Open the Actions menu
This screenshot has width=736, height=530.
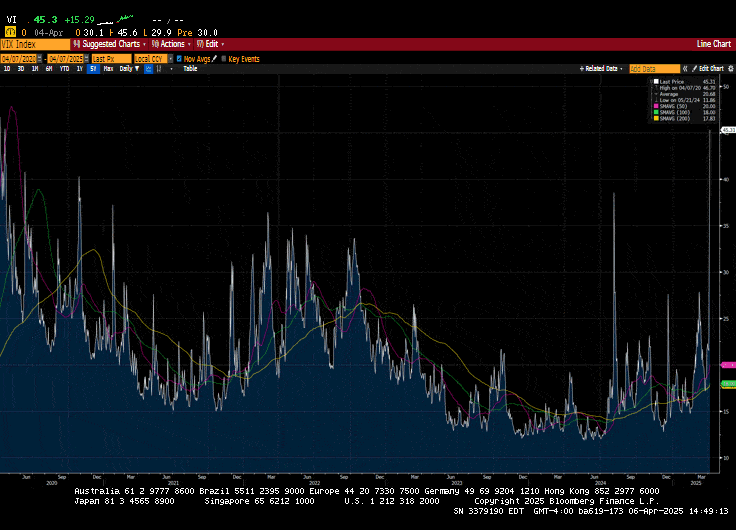(x=172, y=44)
